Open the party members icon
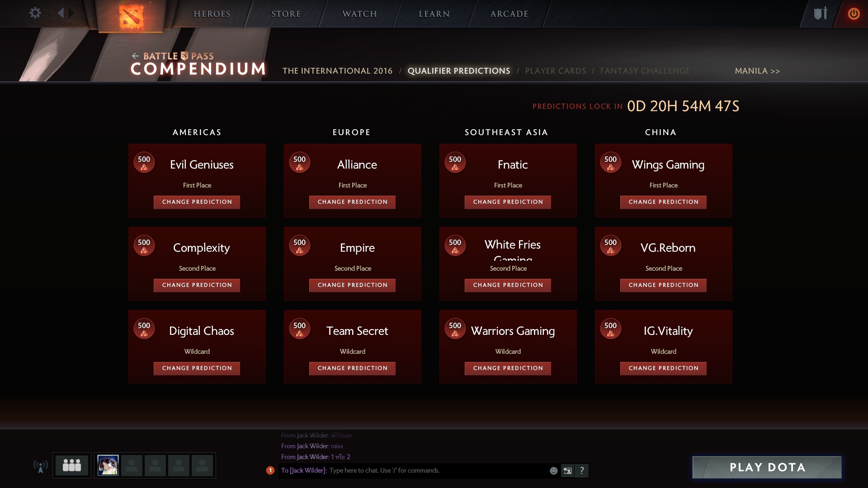868x488 pixels. coord(71,465)
